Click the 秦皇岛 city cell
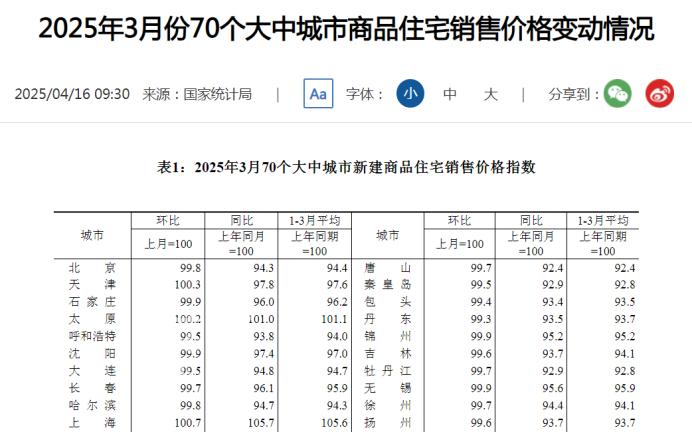The image size is (692, 432). coord(388,285)
